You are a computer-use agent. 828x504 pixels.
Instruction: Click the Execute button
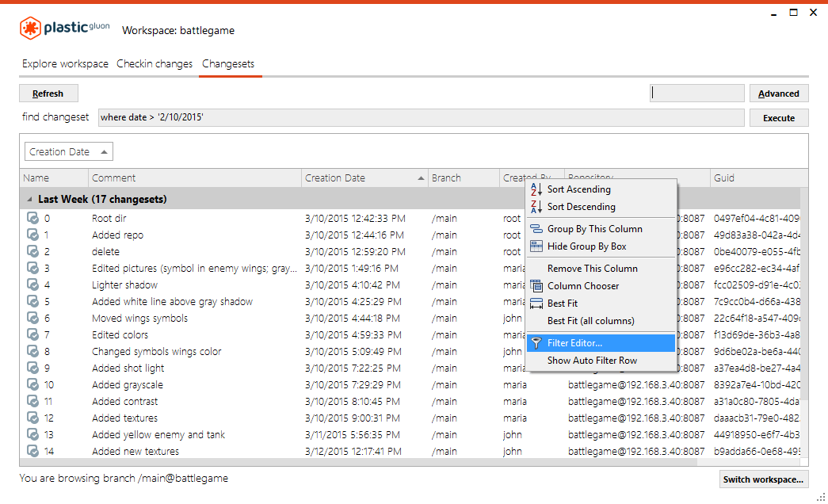(778, 118)
